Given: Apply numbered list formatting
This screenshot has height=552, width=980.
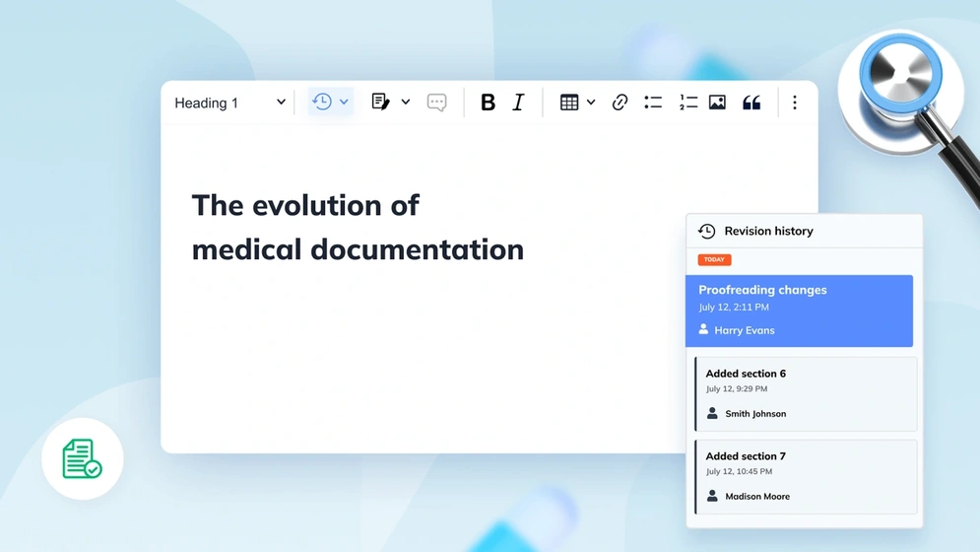Looking at the screenshot, I should coord(688,102).
